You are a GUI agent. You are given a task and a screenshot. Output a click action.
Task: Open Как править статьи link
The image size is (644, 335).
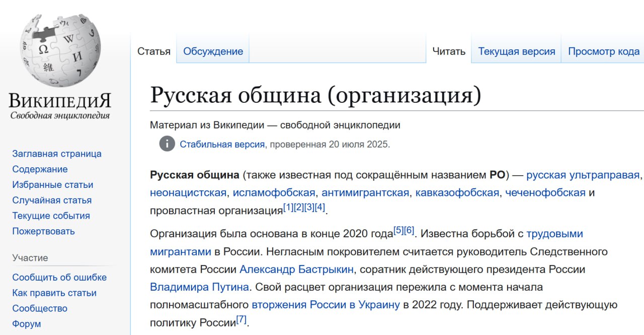point(54,293)
